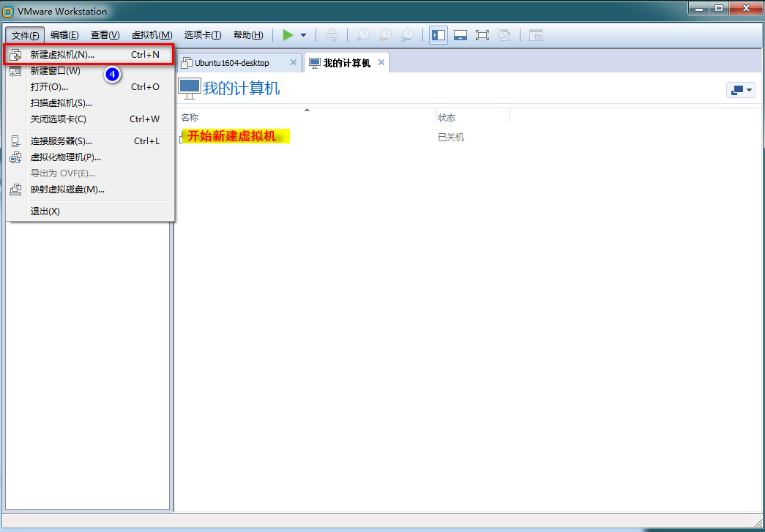Click the connect to server icon
Image resolution: width=765 pixels, height=532 pixels.
pos(15,141)
